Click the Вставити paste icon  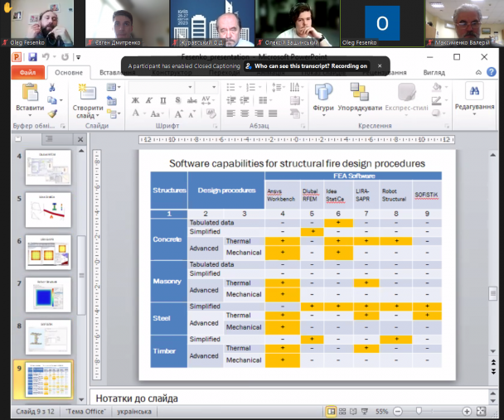[30, 92]
